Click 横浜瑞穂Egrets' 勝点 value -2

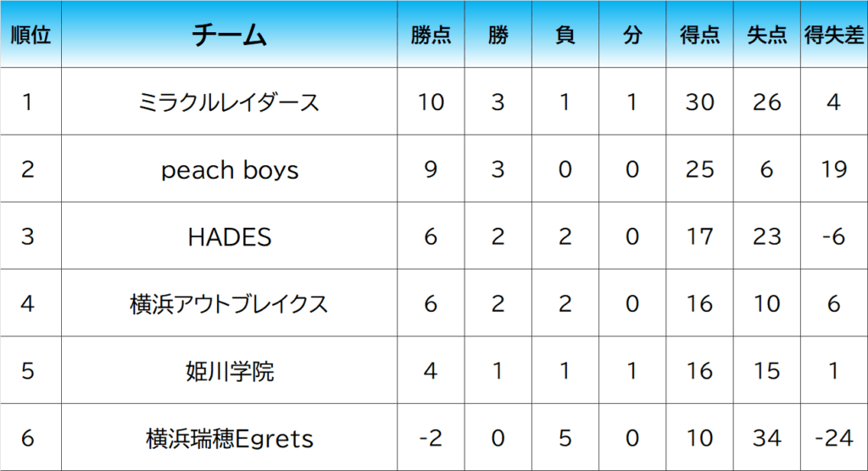tap(431, 438)
